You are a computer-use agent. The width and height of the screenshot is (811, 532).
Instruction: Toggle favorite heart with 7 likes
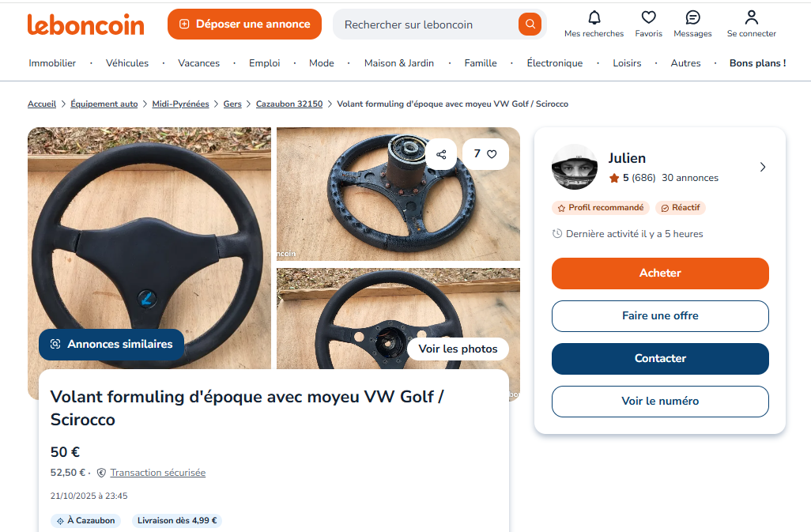(485, 154)
